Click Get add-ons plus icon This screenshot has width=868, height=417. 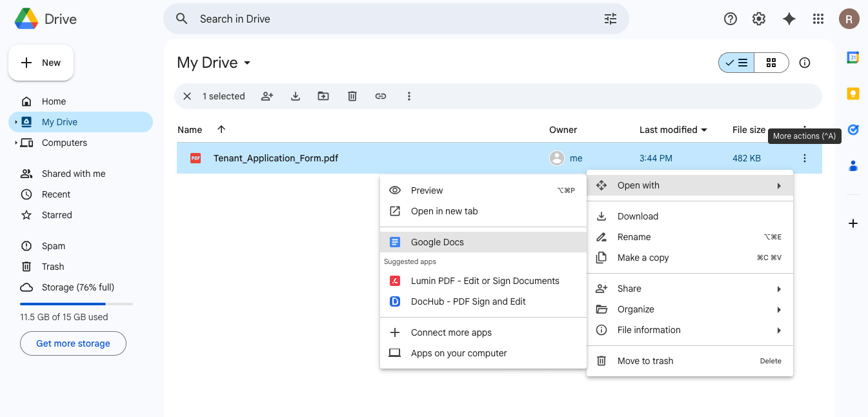(x=853, y=223)
